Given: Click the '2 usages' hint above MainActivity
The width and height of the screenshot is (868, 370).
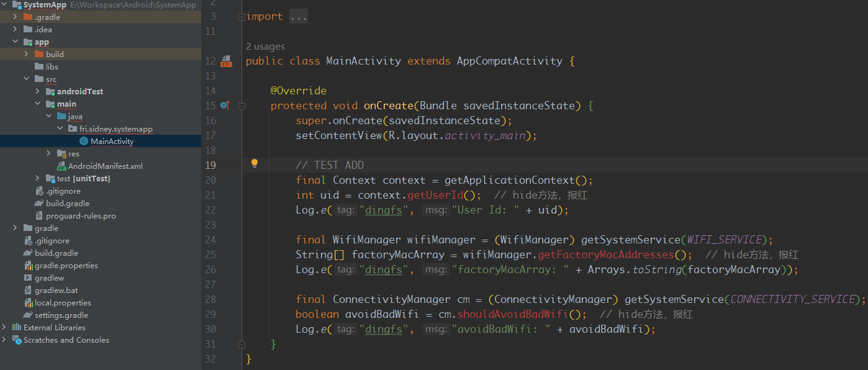Looking at the screenshot, I should point(265,47).
